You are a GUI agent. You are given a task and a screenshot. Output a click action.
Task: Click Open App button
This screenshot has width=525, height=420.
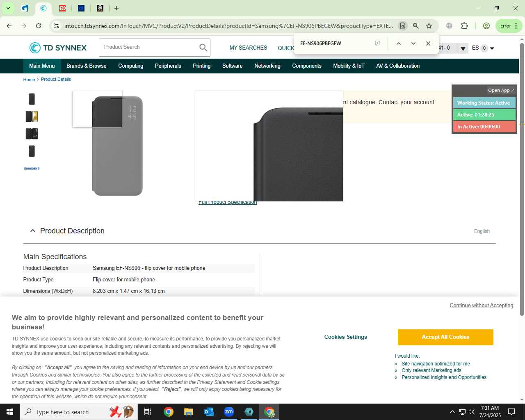[501, 90]
